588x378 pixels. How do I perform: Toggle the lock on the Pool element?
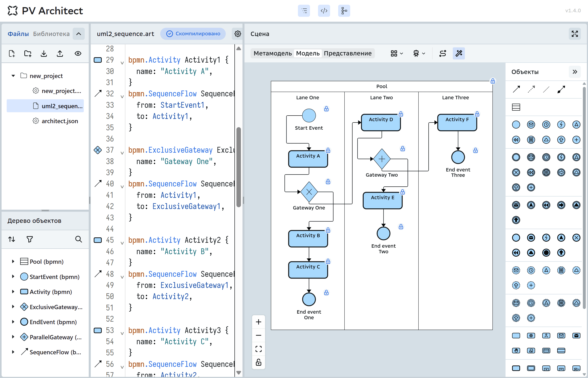pyautogui.click(x=493, y=81)
